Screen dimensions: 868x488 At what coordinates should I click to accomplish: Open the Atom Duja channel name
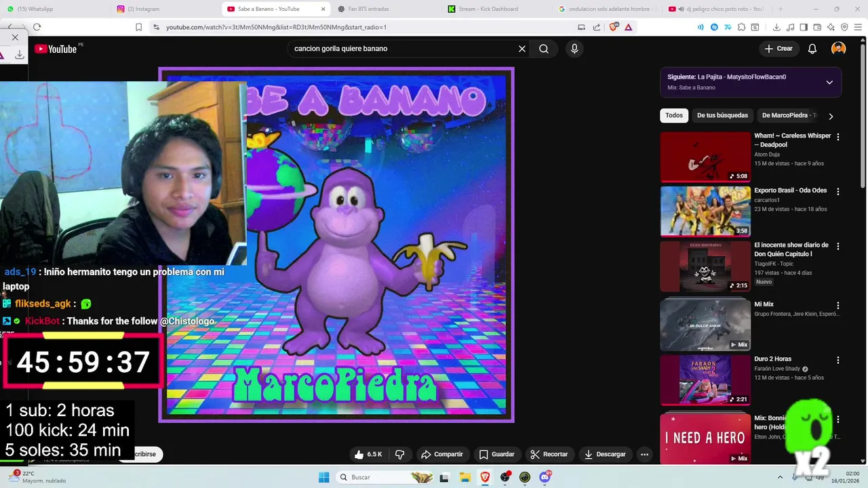coord(767,155)
